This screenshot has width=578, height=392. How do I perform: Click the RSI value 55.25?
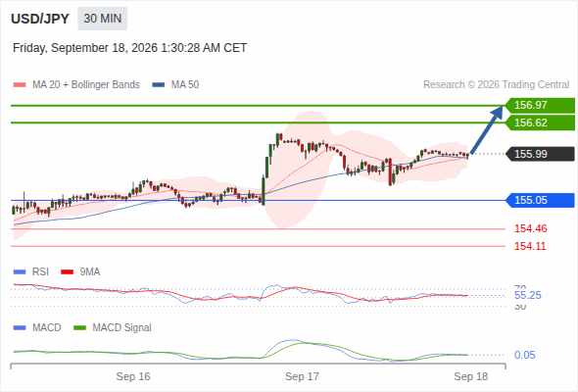528,295
